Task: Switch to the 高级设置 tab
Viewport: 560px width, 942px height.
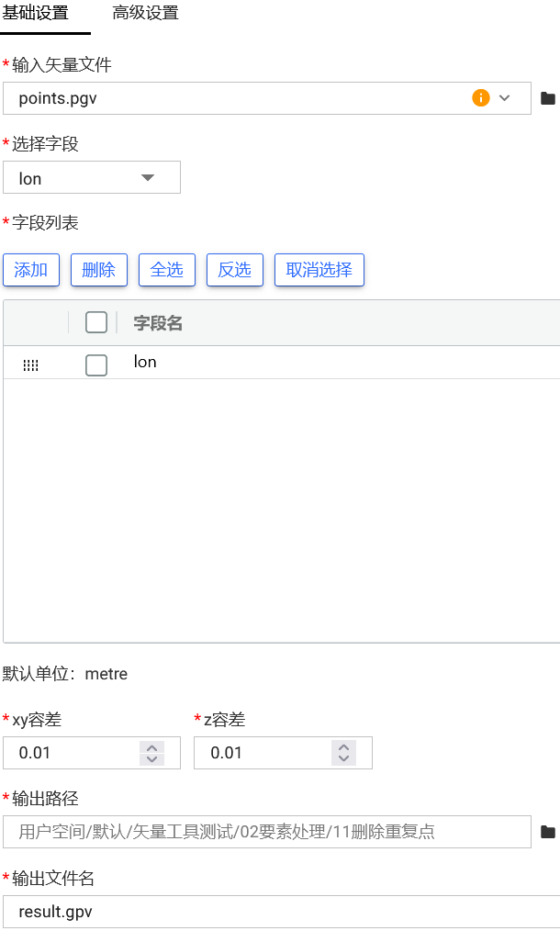Action: pyautogui.click(x=145, y=14)
